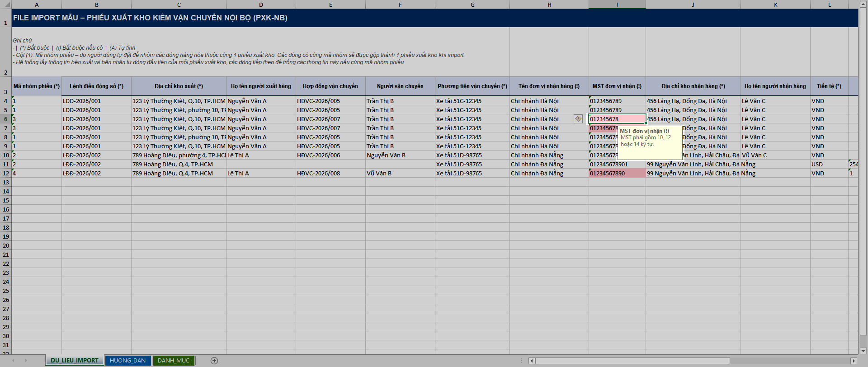Select 'Chi nhánh Đà Nẵng' in row 11
The height and width of the screenshot is (367, 868).
pyautogui.click(x=549, y=164)
